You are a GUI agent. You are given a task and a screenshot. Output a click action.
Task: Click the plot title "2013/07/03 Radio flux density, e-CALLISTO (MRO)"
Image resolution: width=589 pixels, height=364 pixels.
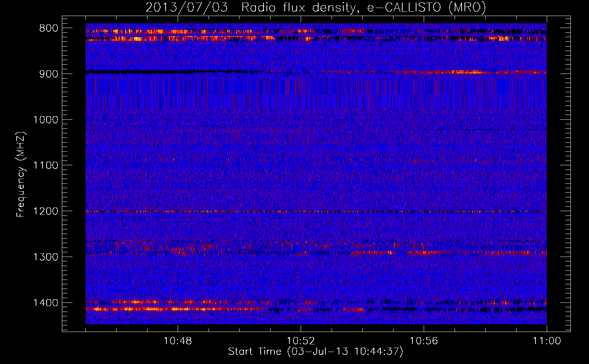click(316, 7)
